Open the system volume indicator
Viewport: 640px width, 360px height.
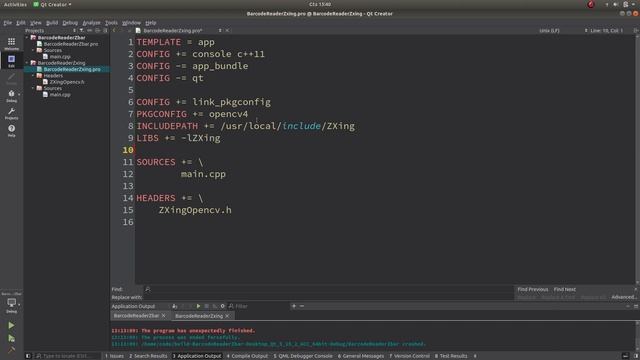coord(616,4)
